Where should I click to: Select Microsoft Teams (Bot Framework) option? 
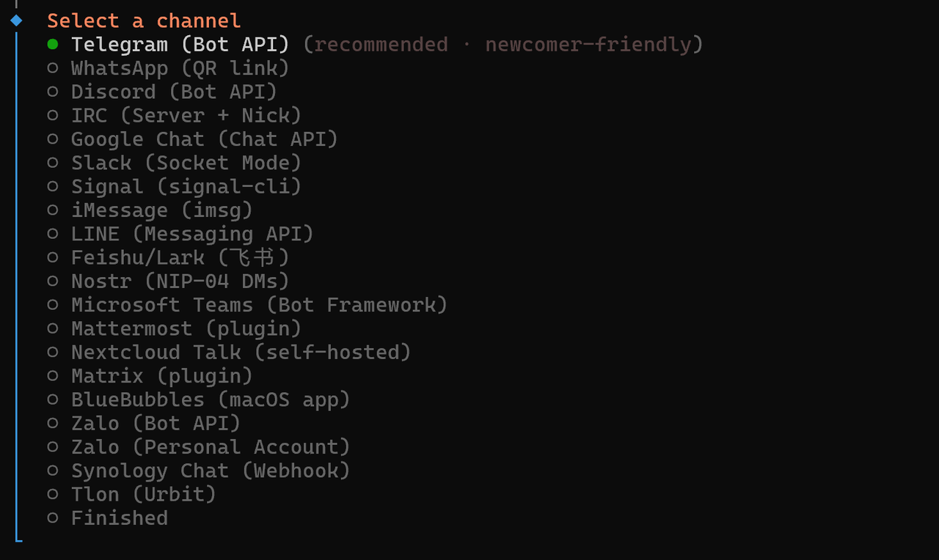pos(53,305)
